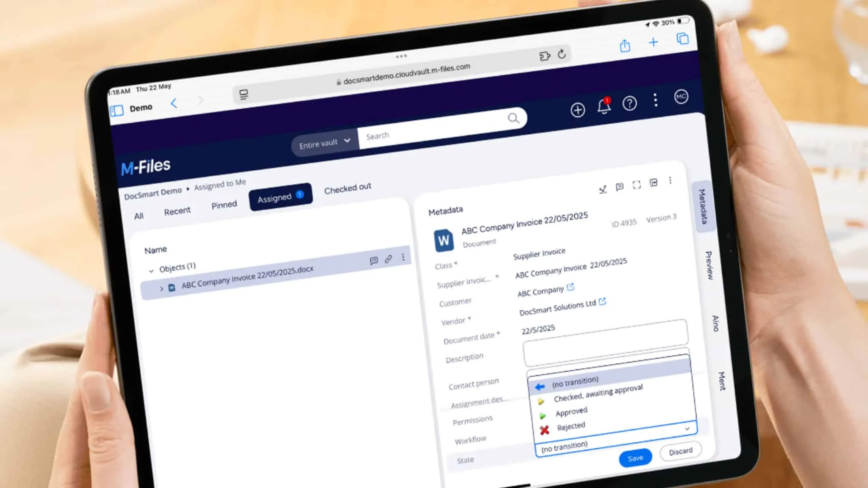The height and width of the screenshot is (488, 868).
Task: Open the extensions puzzle icon in address bar
Action: click(545, 56)
